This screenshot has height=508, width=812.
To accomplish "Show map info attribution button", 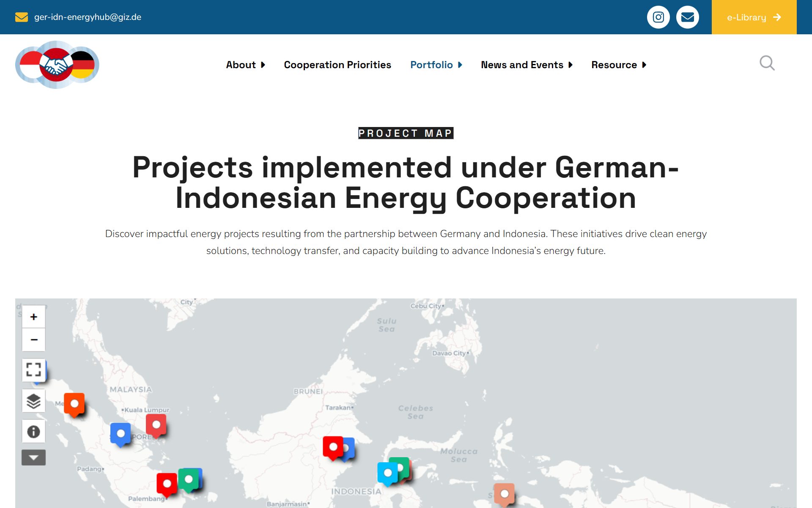I will (34, 432).
